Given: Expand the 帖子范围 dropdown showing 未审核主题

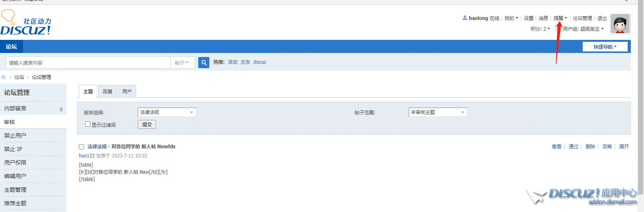Looking at the screenshot, I should point(437,112).
